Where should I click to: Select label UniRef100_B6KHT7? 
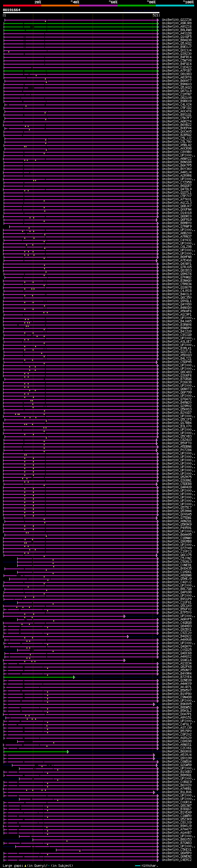177,81
